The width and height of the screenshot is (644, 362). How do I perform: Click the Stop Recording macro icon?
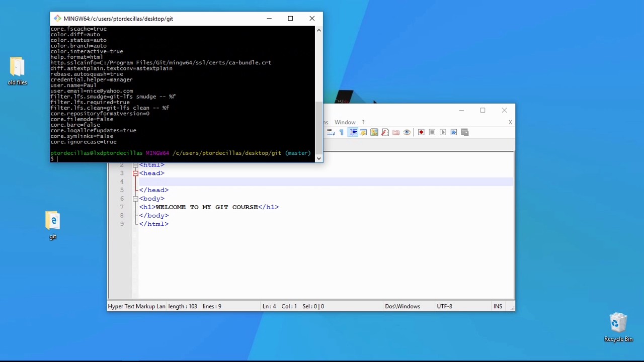point(432,132)
